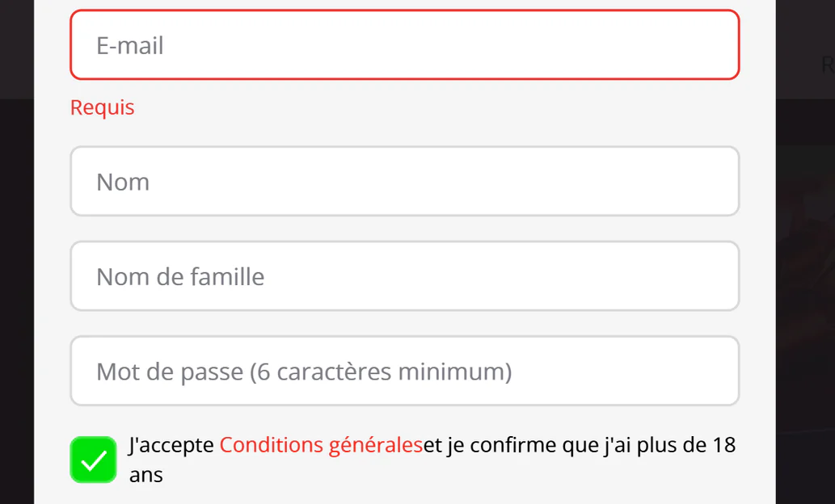
Task: Click into the Nom field
Action: tap(405, 182)
